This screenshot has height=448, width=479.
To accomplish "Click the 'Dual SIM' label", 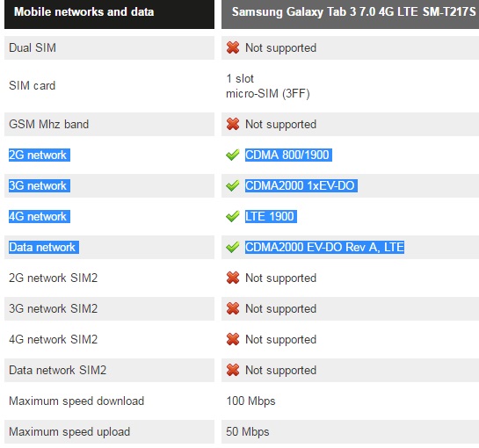I will click(33, 48).
